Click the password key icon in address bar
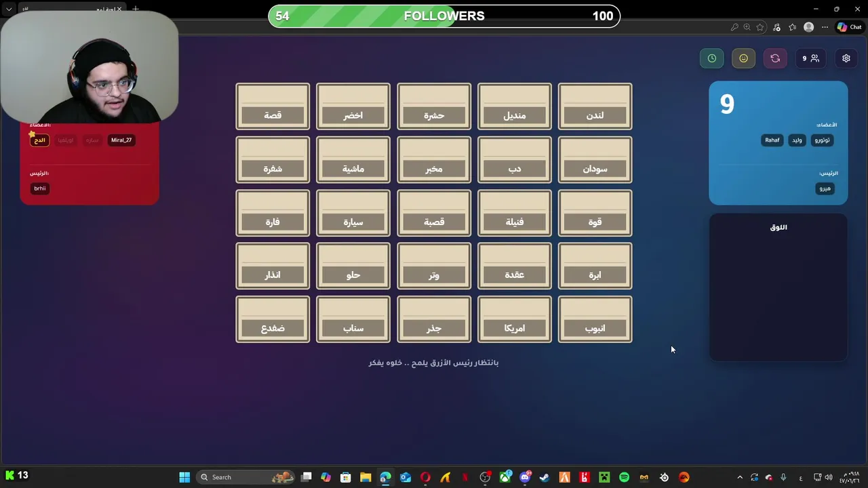Screen dimensions: 868x488 click(734, 27)
